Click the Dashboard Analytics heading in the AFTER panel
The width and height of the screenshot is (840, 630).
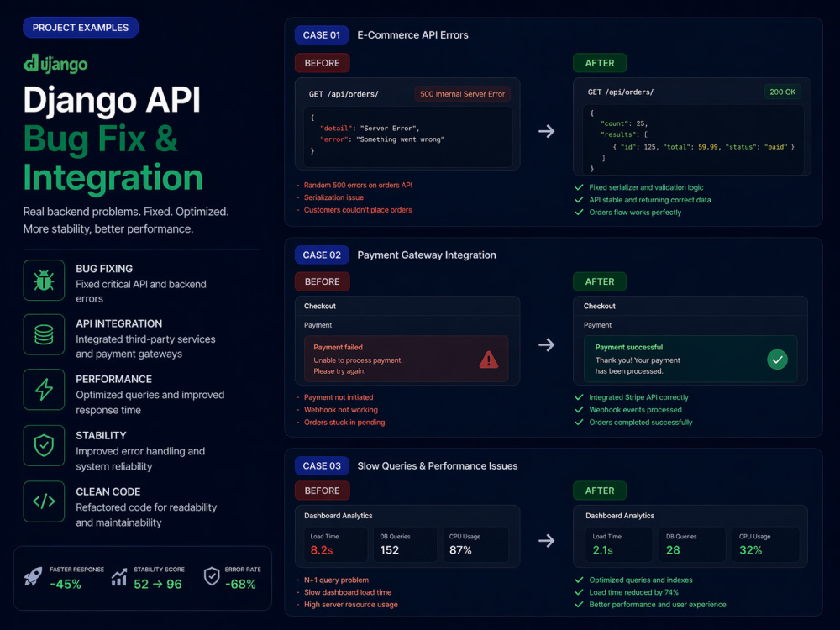pos(620,516)
